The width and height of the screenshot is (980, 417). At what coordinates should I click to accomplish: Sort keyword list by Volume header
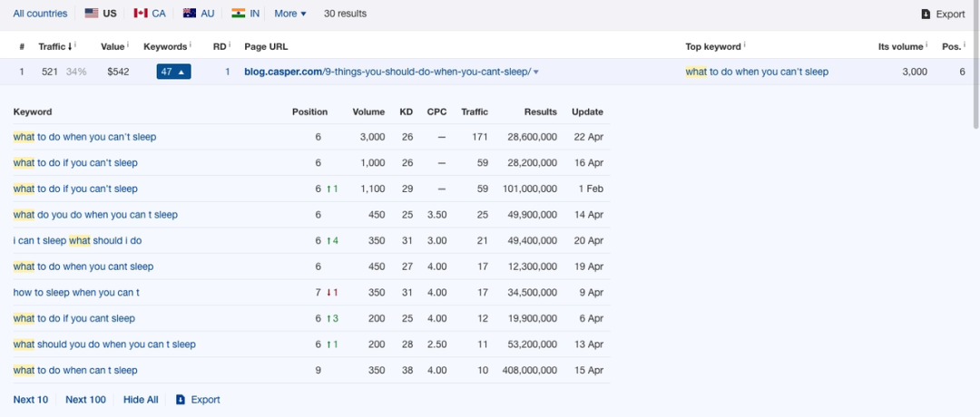pos(368,112)
